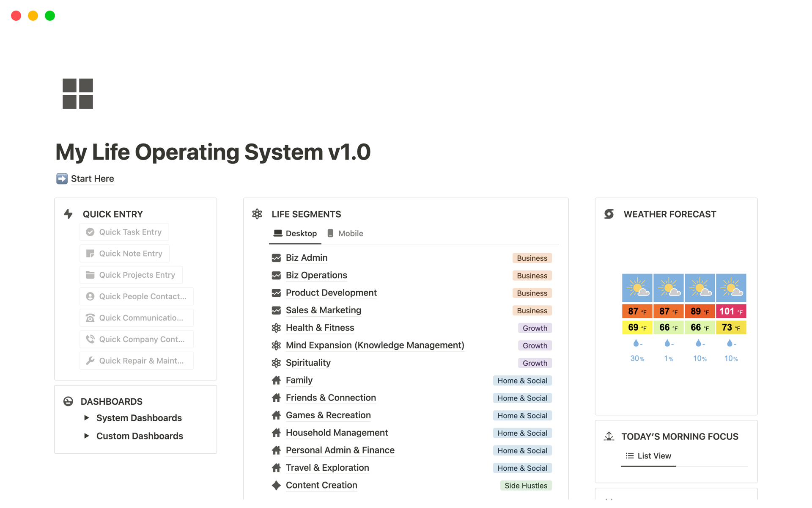The image size is (812, 508).
Task: Click the atom icon beside Life Segments
Action: tap(257, 214)
